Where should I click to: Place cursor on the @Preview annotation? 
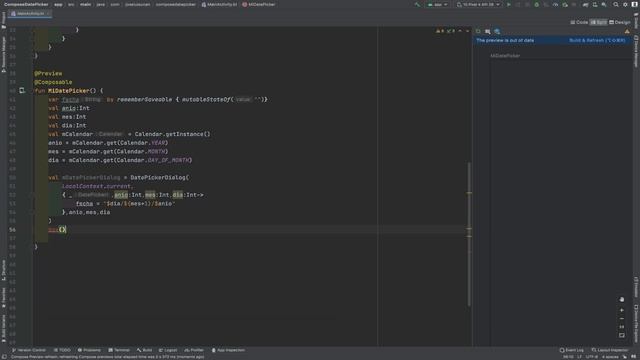pos(48,73)
